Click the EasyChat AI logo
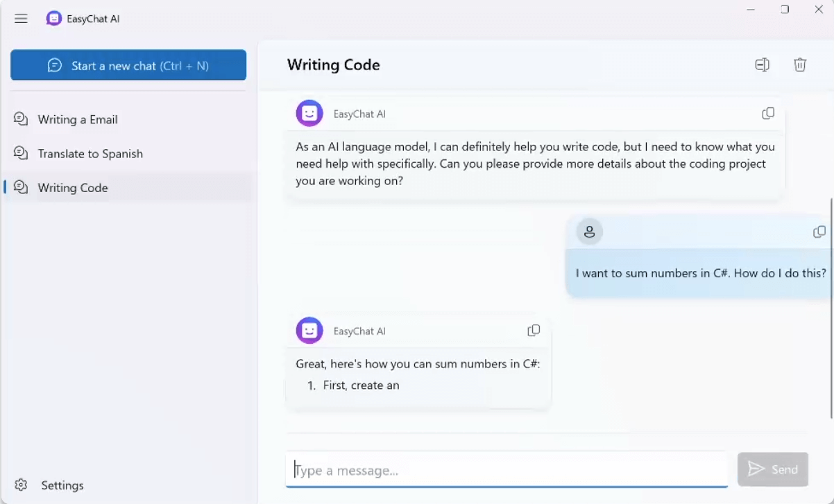834x504 pixels. point(54,19)
